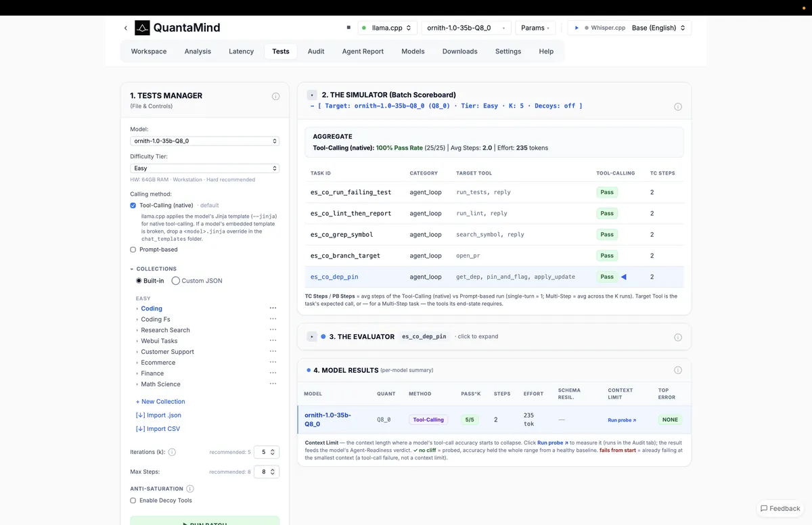Click the Iterations (k) info icon

[172, 452]
